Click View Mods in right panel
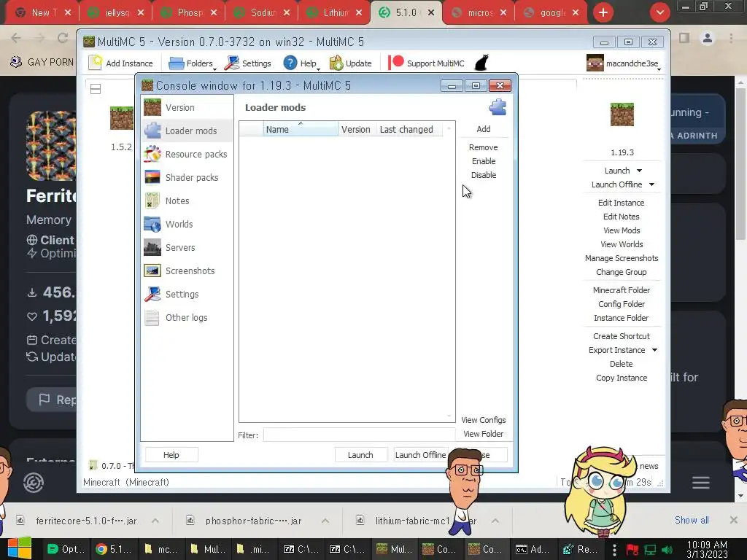747x560 pixels. 622,230
